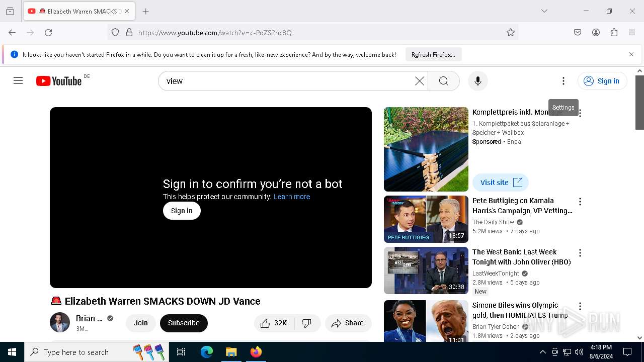Image resolution: width=644 pixels, height=362 pixels.
Task: Open the Firefox application menu
Action: (632, 33)
